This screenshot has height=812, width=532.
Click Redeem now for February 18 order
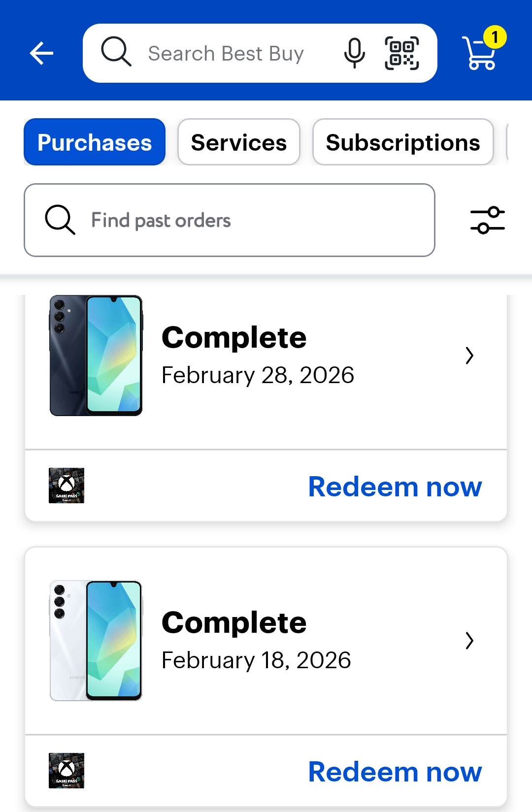tap(395, 772)
